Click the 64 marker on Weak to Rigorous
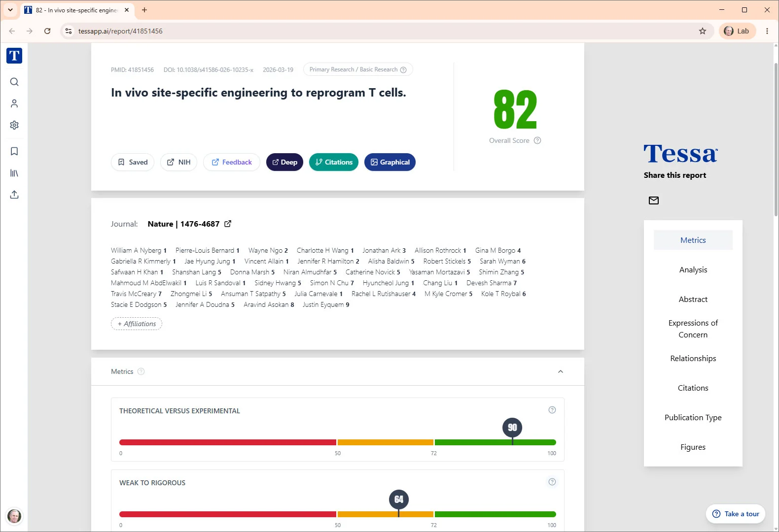The image size is (779, 532). click(x=399, y=499)
